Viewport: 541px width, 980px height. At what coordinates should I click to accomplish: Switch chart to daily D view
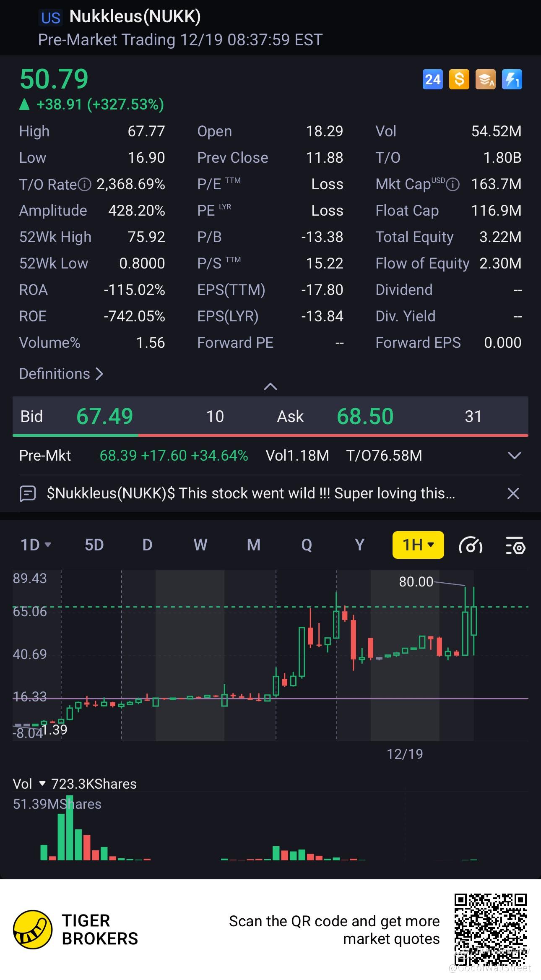[x=147, y=545]
